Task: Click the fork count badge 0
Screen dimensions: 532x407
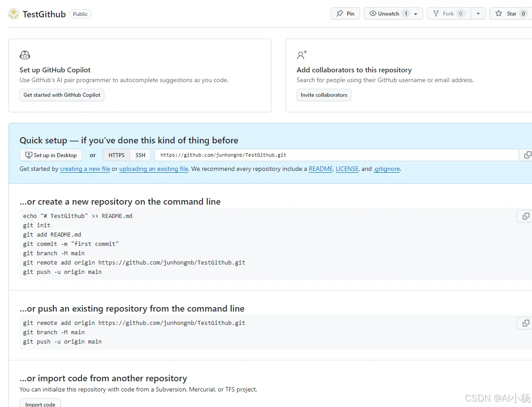Action: tap(461, 14)
